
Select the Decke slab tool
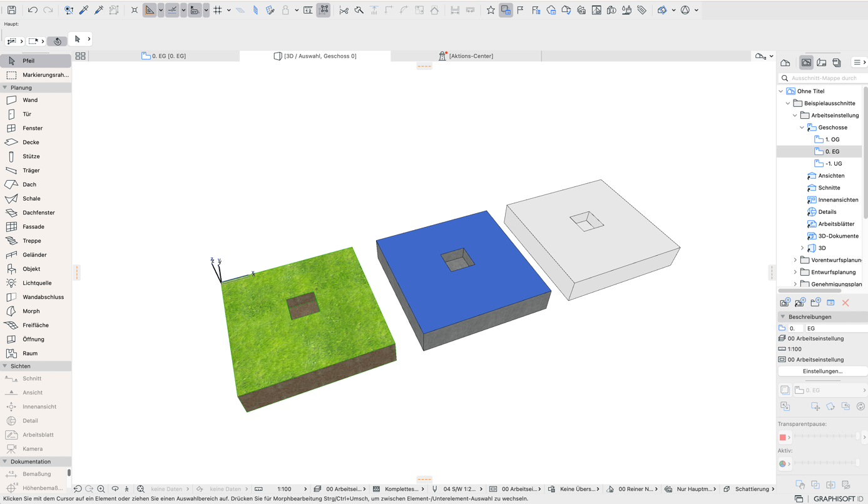click(36, 143)
